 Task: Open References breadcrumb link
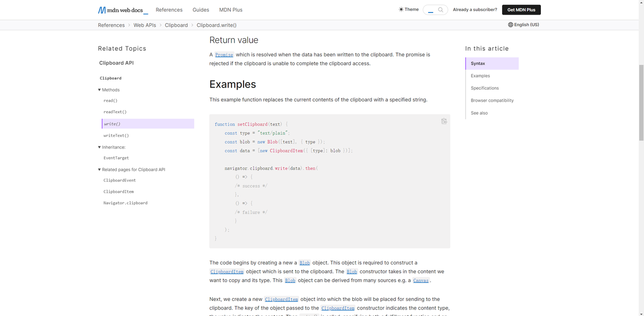click(111, 25)
